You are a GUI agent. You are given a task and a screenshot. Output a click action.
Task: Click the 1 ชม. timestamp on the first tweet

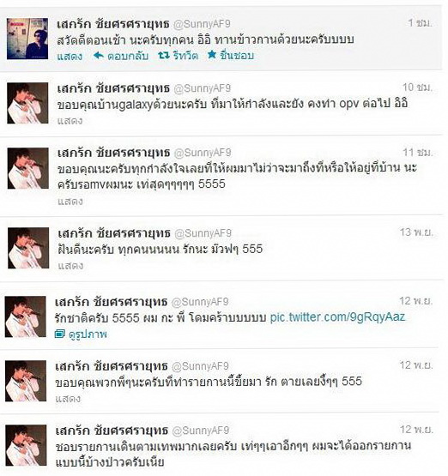(x=420, y=23)
